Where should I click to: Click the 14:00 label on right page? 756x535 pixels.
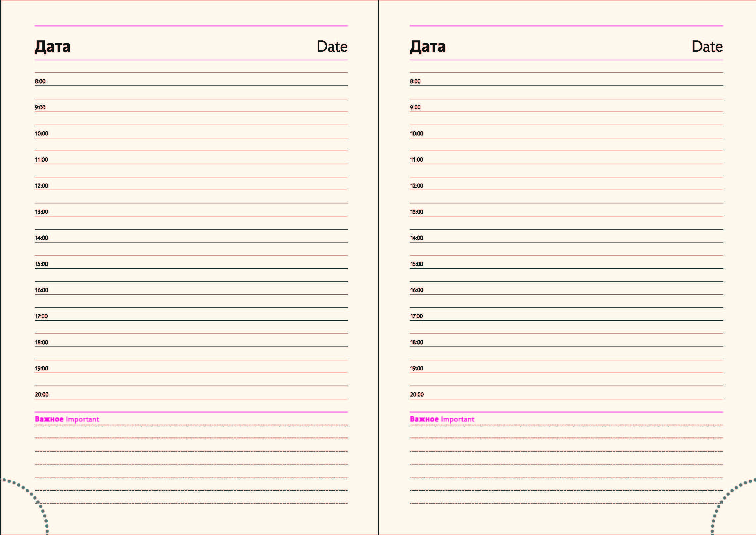tap(416, 238)
